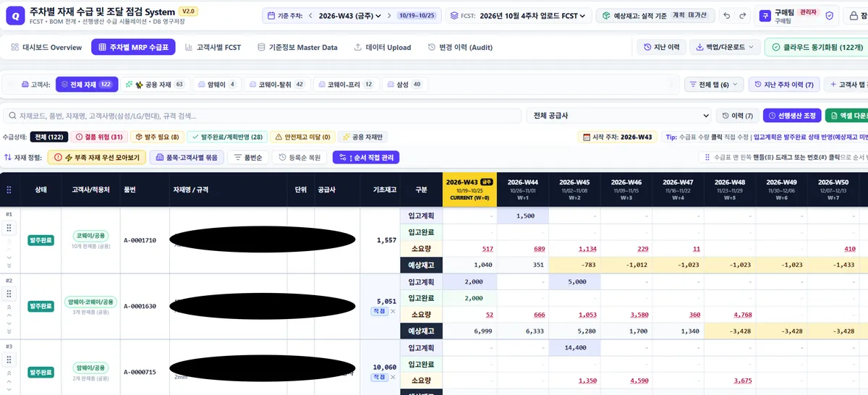This screenshot has width=868, height=395.
Task: Toggle 품목-고객사별 묶음 sorting
Action: click(187, 157)
